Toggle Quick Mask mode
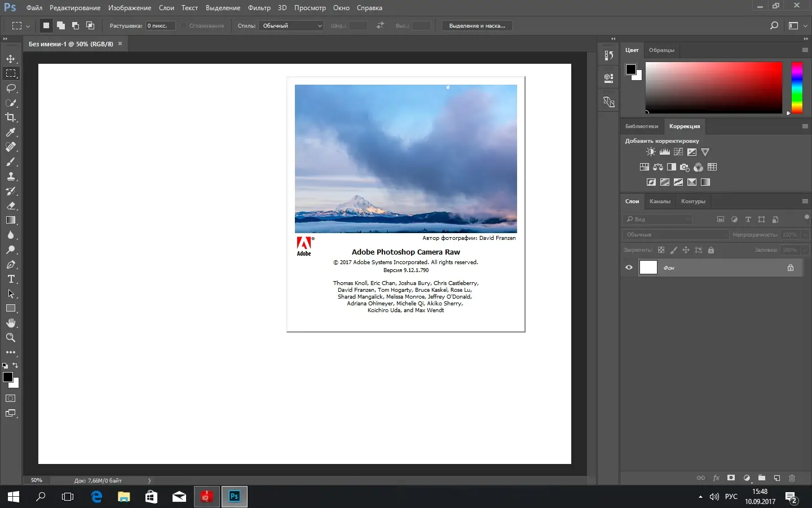This screenshot has width=812, height=508. click(11, 398)
